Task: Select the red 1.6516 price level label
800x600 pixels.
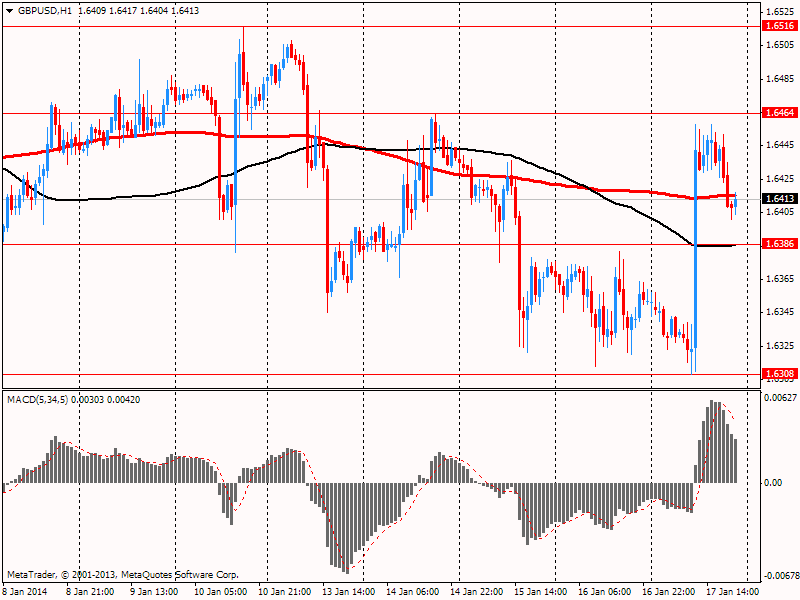Action: pyautogui.click(x=780, y=26)
